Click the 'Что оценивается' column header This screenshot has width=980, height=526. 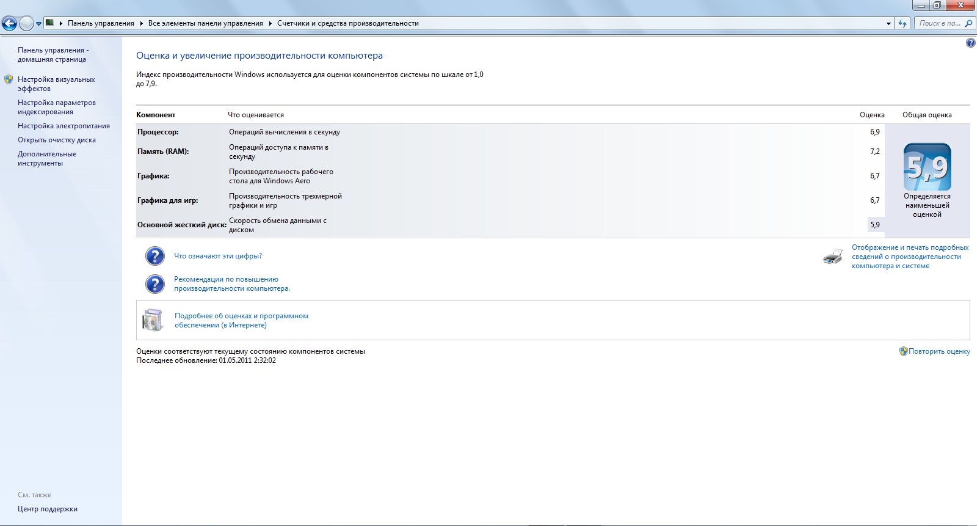[256, 115]
